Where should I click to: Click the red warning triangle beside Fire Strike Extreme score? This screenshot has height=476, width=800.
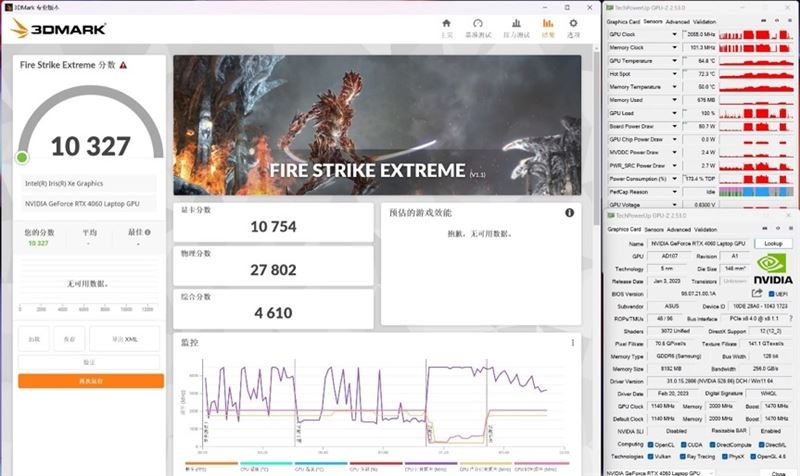pos(123,65)
